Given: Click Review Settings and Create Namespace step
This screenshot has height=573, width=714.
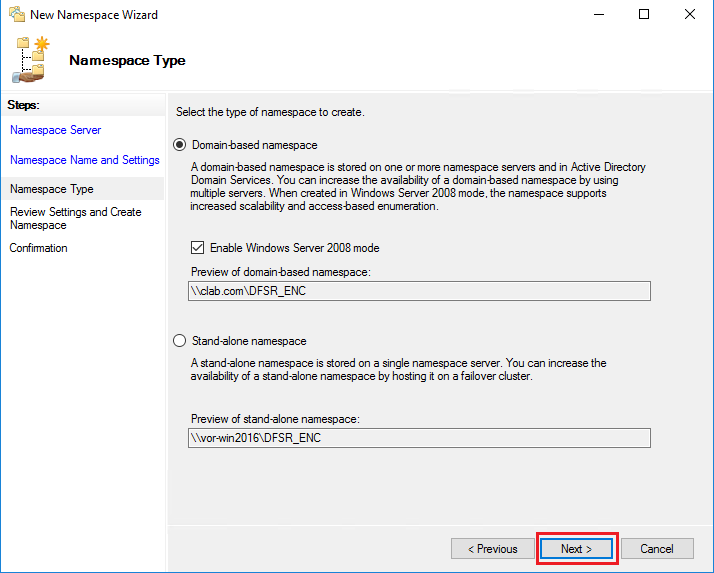Looking at the screenshot, I should pyautogui.click(x=75, y=218).
